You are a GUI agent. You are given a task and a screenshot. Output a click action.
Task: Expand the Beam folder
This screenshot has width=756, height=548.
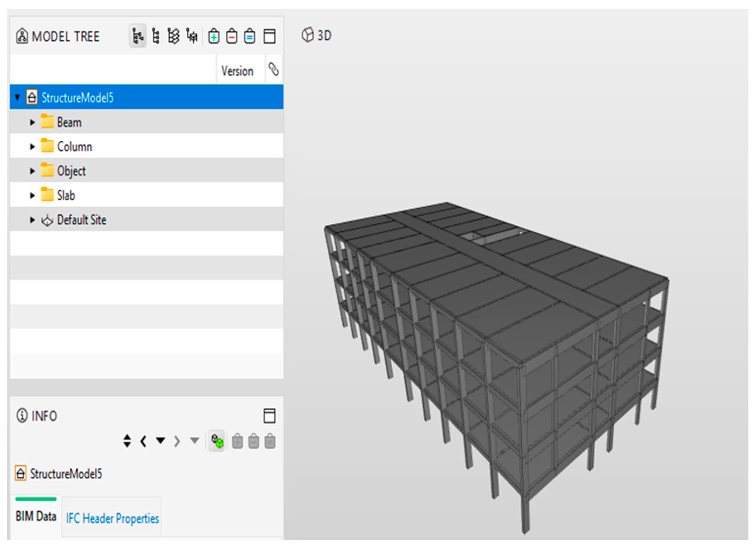32,122
